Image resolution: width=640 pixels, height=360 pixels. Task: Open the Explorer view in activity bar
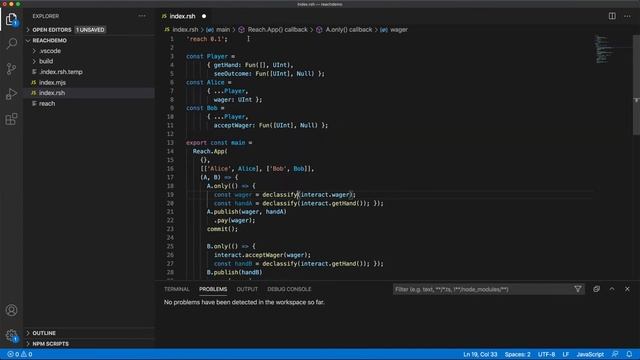(11, 19)
